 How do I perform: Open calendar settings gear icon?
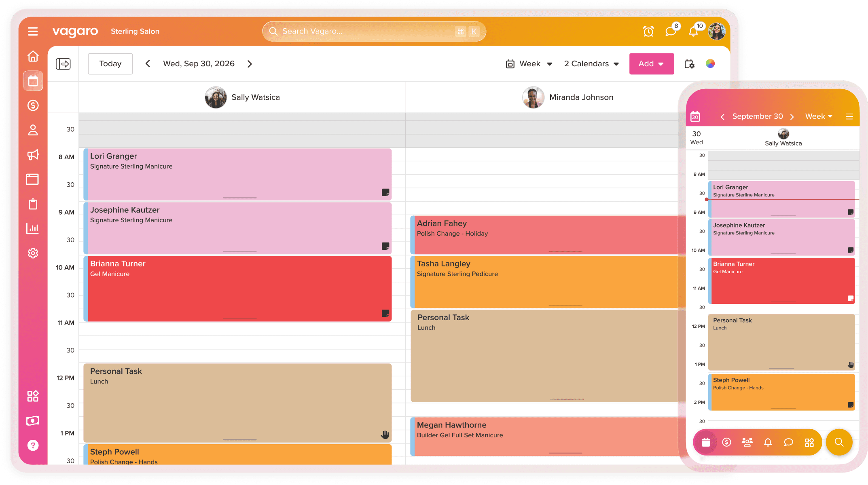(689, 64)
